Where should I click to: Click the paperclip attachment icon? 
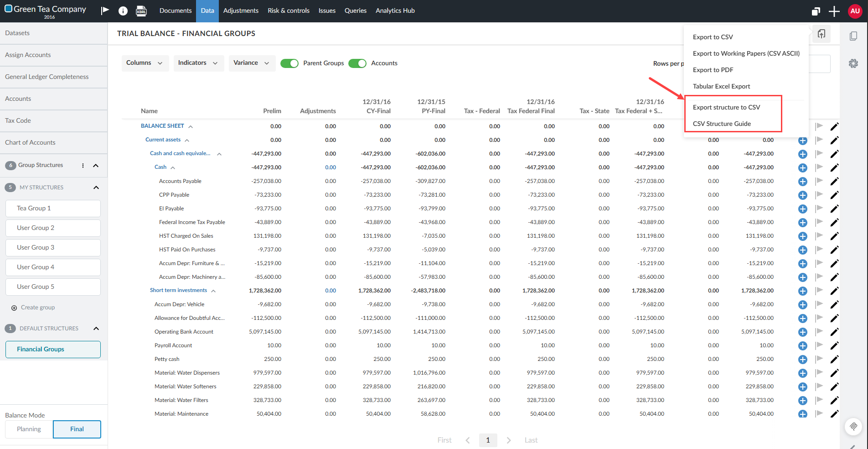pyautogui.click(x=853, y=427)
